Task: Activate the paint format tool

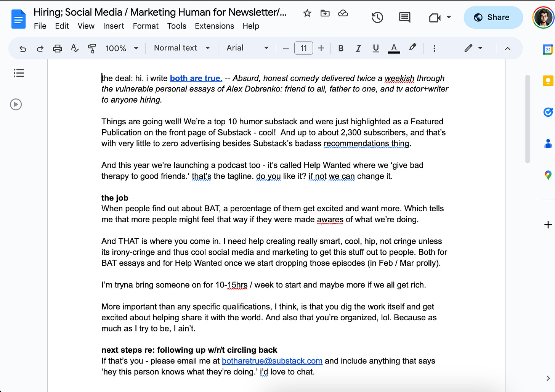Action: click(x=92, y=48)
